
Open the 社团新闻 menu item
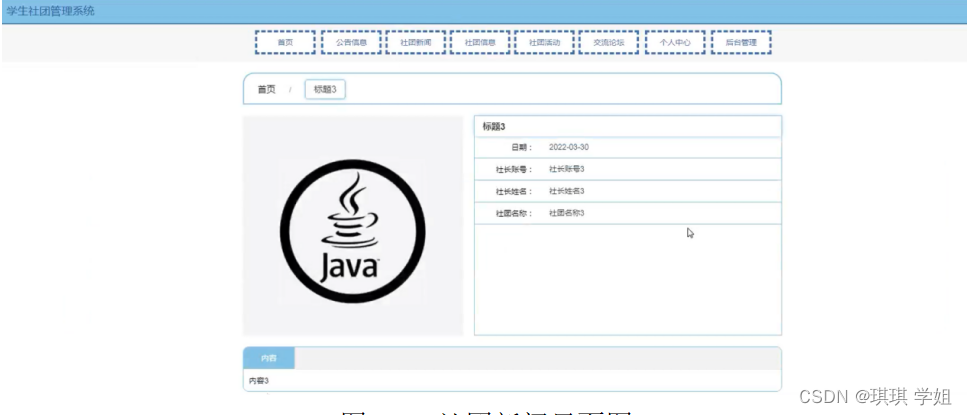pyautogui.click(x=416, y=43)
